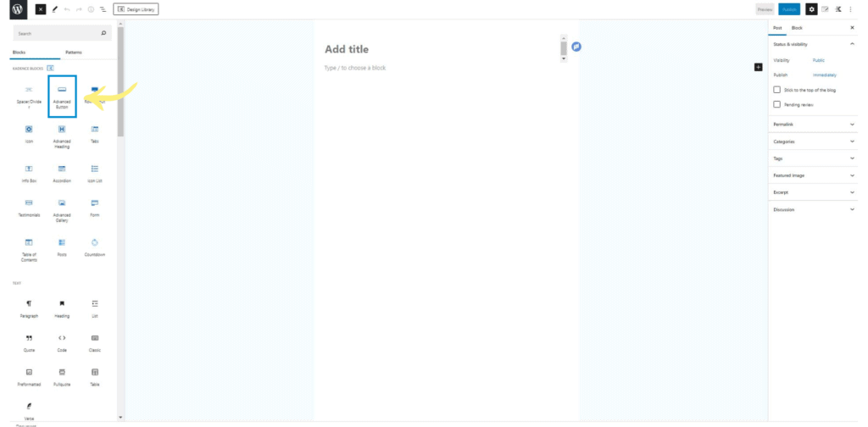Close the settings sidebar
The image size is (868, 427).
[852, 28]
